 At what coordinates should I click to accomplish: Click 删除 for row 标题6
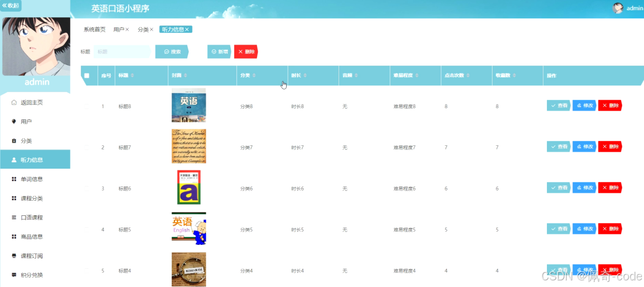tap(610, 187)
